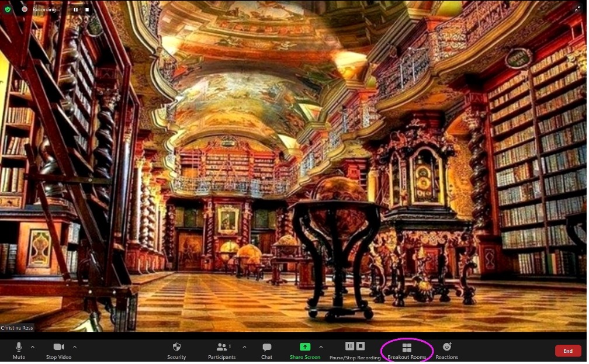This screenshot has height=364, width=589.
Task: Open share options arrow beside Share Screen
Action: point(321,347)
